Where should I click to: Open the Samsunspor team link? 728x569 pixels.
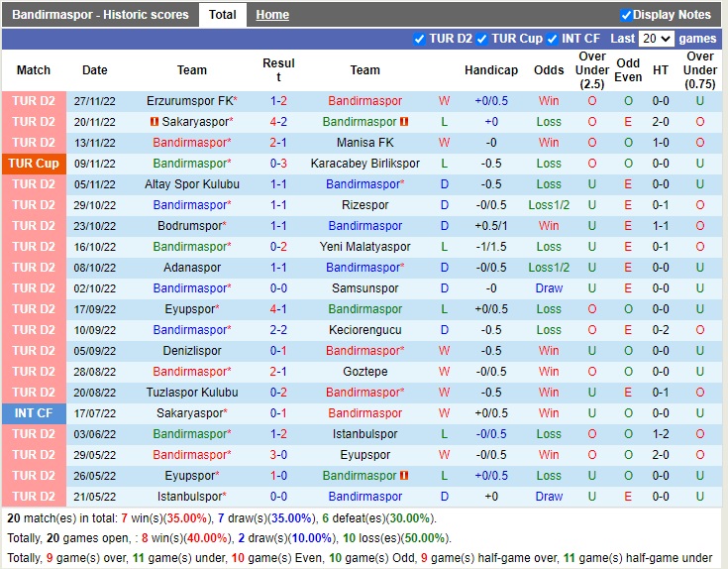pos(364,288)
